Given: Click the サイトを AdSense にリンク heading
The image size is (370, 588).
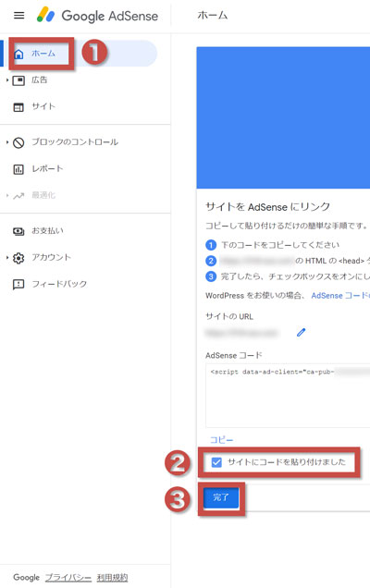Looking at the screenshot, I should [267, 206].
